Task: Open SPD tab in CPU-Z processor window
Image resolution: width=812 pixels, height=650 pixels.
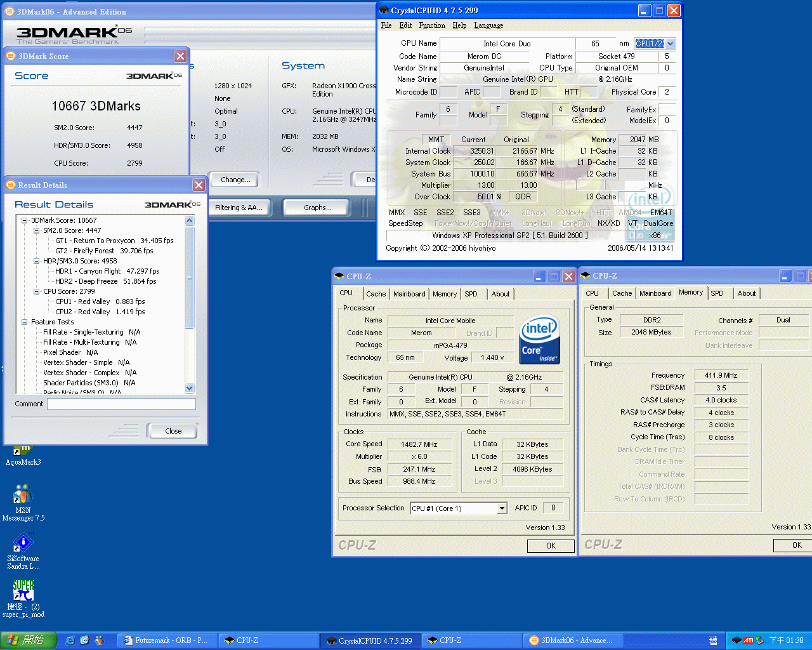Action: [x=471, y=294]
